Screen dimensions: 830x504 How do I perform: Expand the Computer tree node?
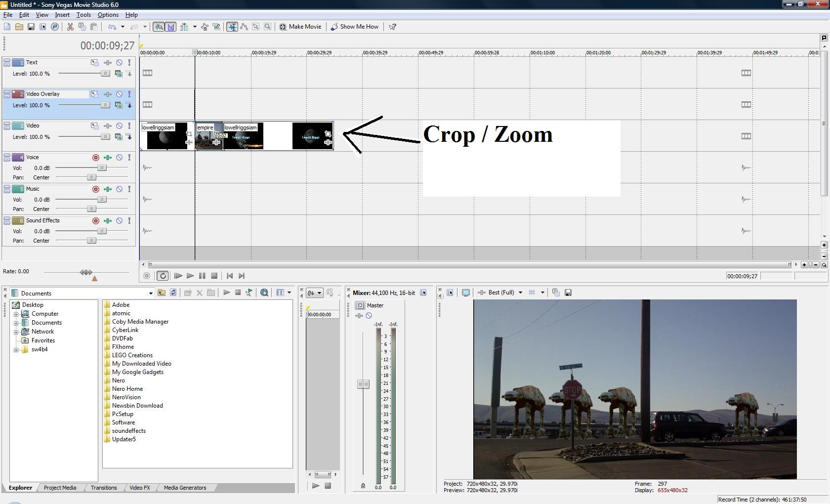click(16, 314)
